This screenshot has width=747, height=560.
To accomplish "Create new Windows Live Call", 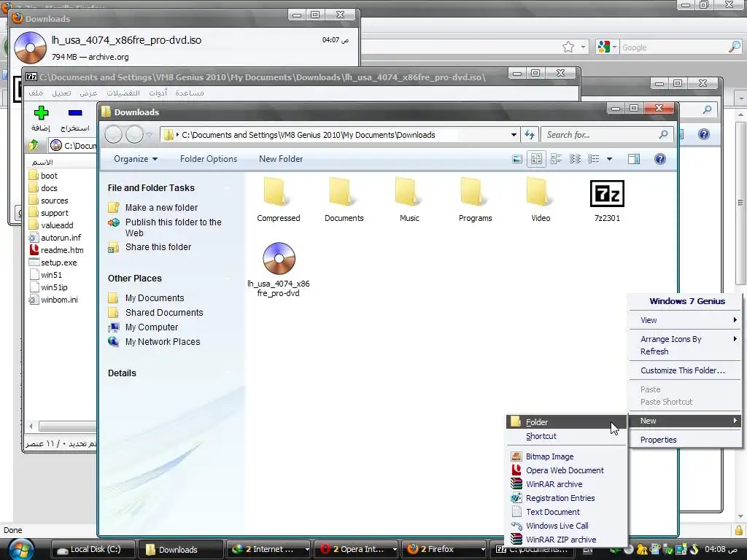I will 565,525.
